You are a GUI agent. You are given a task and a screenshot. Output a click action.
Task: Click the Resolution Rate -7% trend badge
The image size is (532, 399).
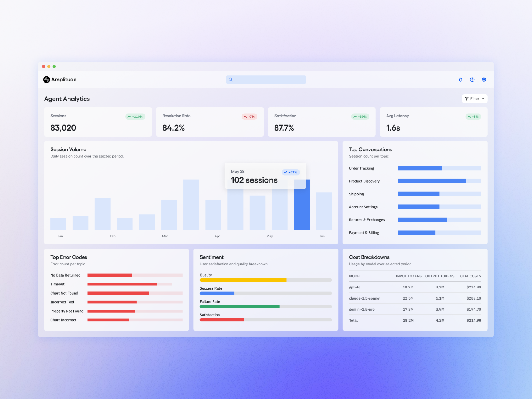249,117
